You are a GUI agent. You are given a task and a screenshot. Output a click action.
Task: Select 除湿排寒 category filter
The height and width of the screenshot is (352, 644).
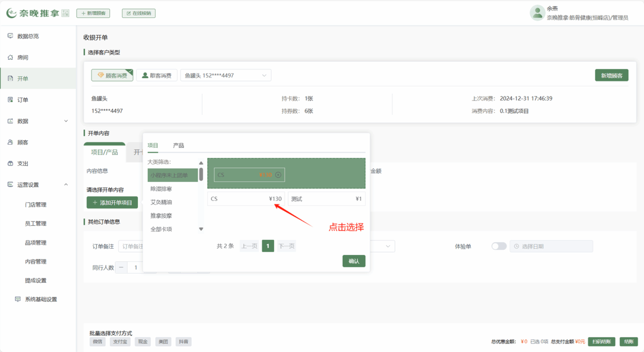pos(172,189)
